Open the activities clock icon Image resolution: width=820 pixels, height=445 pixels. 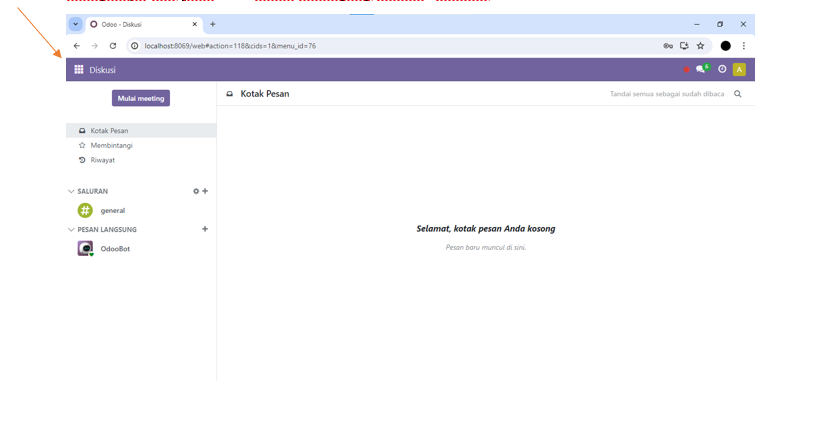pyautogui.click(x=722, y=69)
